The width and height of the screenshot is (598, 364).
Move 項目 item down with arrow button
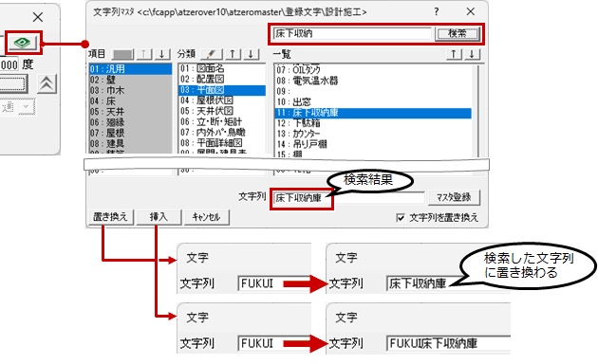pos(162,54)
